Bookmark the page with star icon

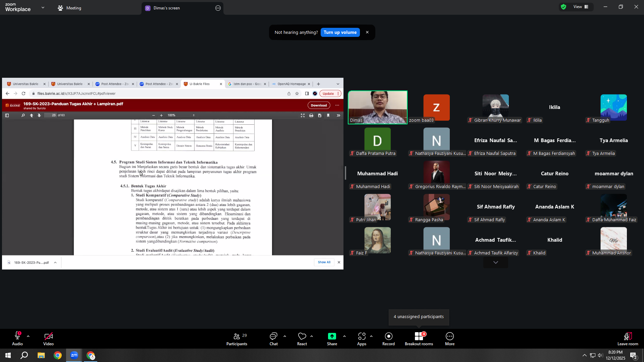297,94
